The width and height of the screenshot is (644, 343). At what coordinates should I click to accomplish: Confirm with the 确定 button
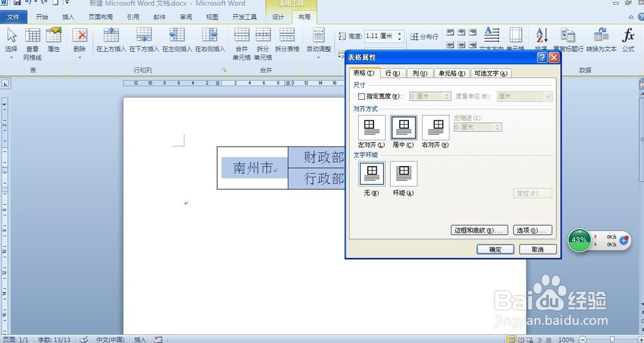click(495, 249)
